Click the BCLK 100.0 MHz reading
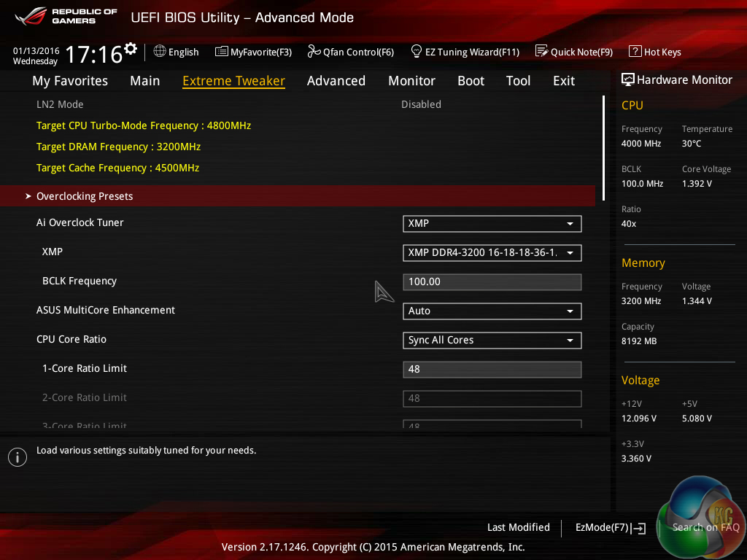 coord(642,184)
